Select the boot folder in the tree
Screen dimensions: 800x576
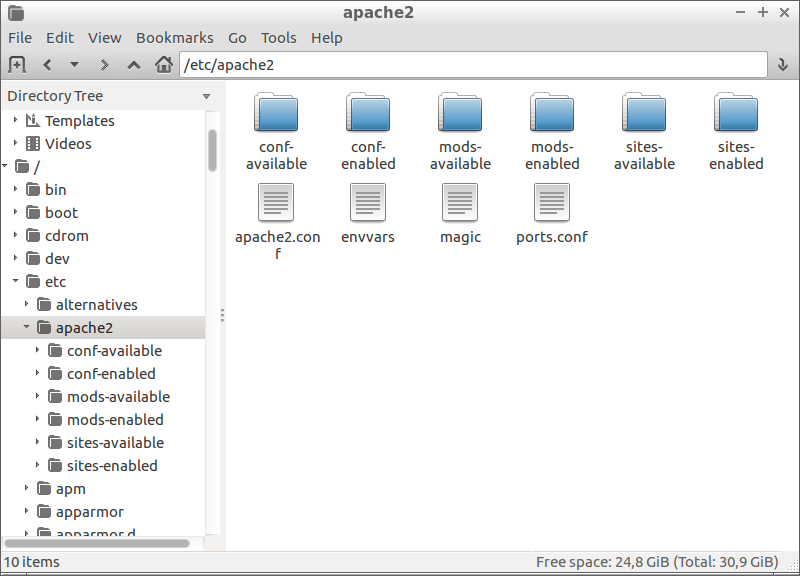pyautogui.click(x=61, y=213)
